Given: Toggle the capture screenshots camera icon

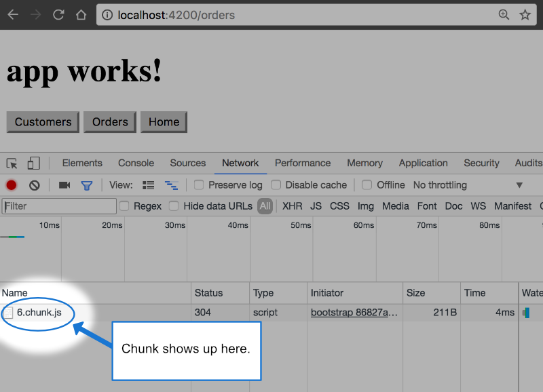Looking at the screenshot, I should (x=64, y=185).
